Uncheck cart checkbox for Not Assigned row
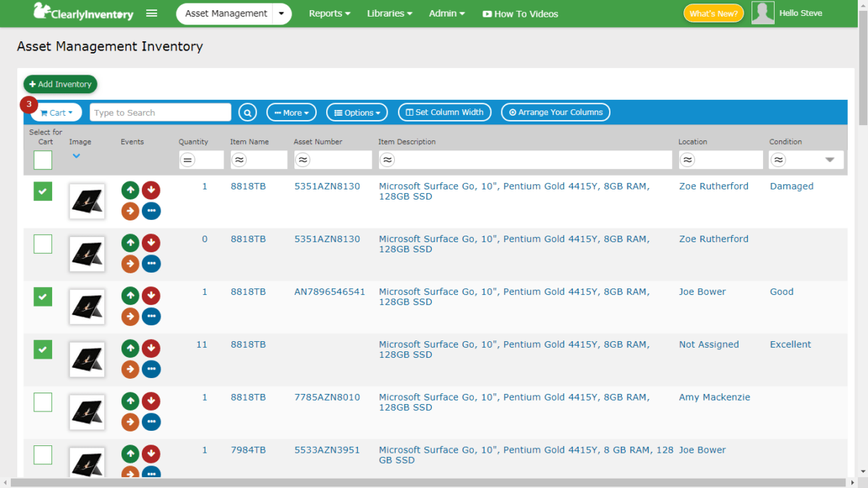Image resolution: width=868 pixels, height=488 pixels. pos(43,350)
